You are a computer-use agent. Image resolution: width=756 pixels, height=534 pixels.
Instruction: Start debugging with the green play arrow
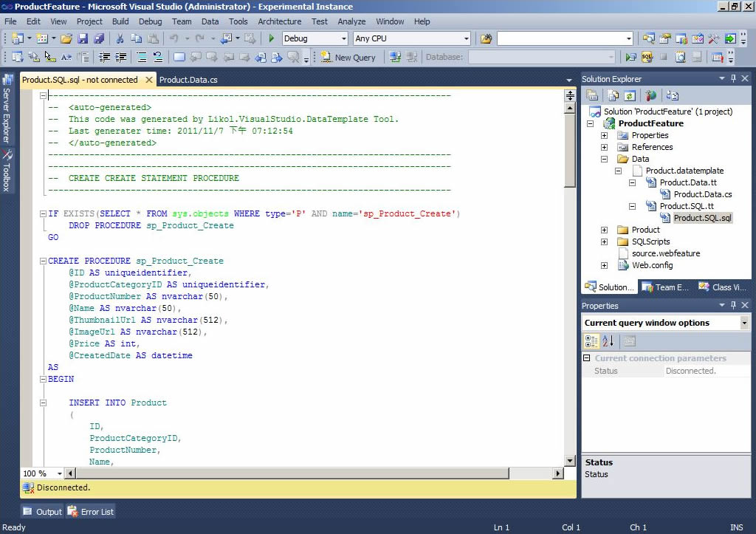tap(272, 38)
